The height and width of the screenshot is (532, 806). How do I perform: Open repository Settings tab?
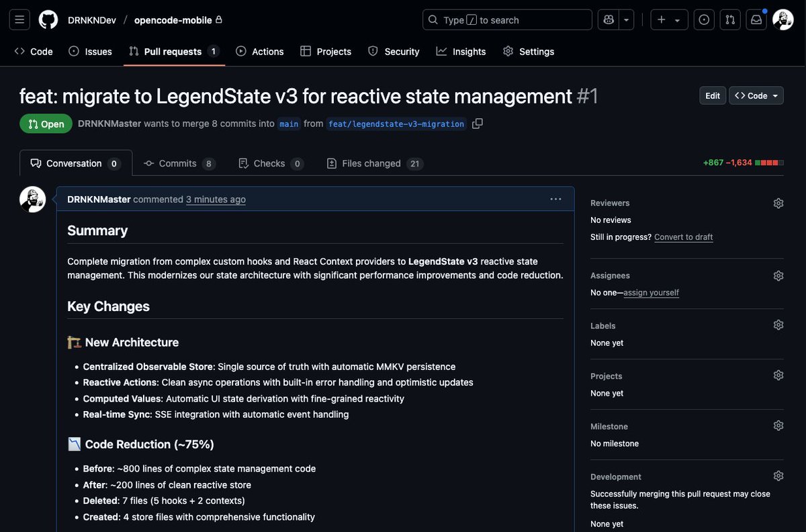pos(529,51)
